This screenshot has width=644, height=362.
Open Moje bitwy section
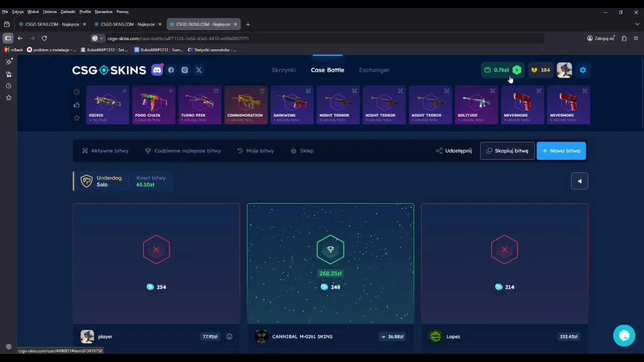[x=255, y=151]
